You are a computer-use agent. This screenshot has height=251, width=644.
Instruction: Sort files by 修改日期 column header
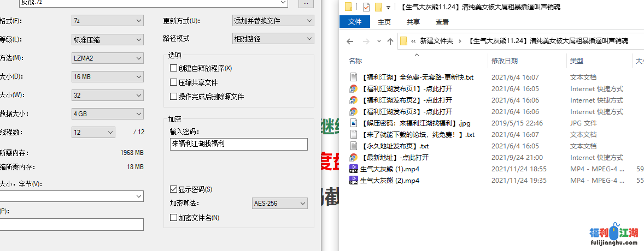504,61
